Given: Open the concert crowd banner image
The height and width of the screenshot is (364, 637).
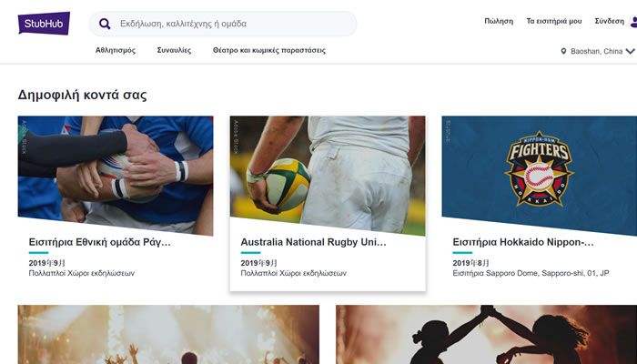Looking at the screenshot, I should pos(168,334).
